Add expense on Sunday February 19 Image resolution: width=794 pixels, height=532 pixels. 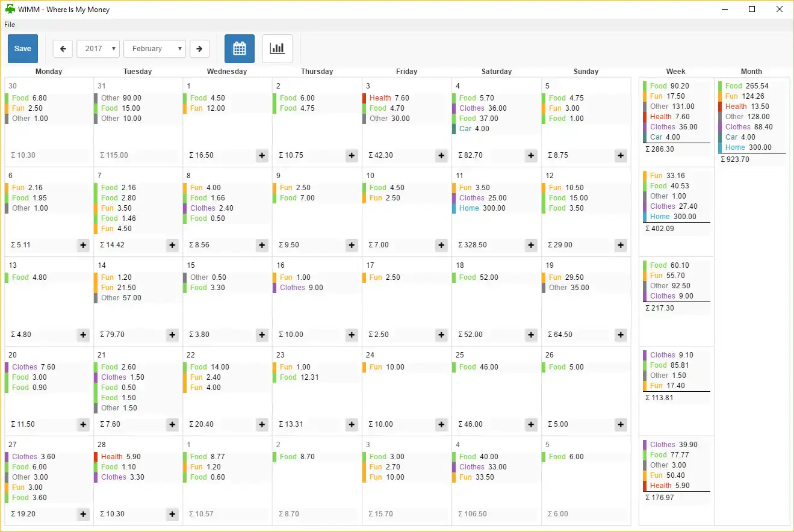tap(621, 335)
